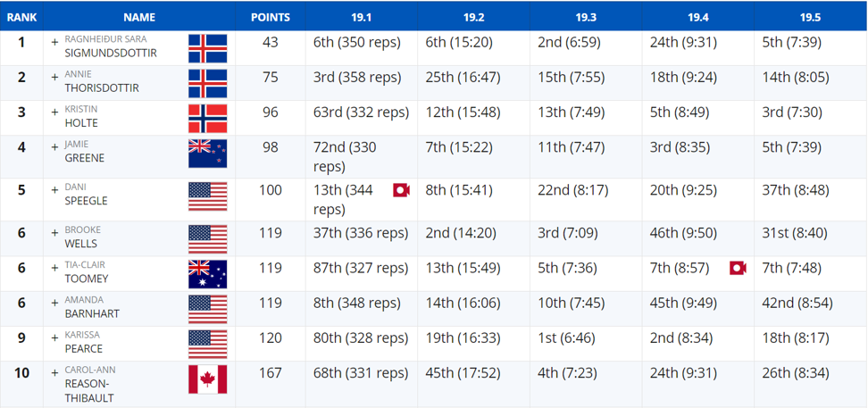Viewport: 868px width, 408px height.
Task: Select Karissa Pearce's 1st (6:46) 19.3 score
Action: (x=567, y=338)
